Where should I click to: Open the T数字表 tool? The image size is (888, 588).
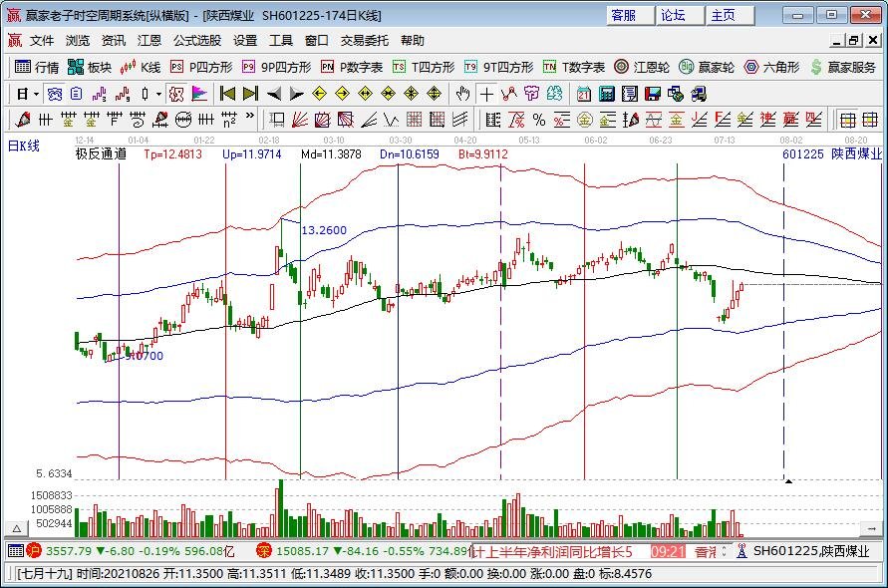tap(573, 68)
